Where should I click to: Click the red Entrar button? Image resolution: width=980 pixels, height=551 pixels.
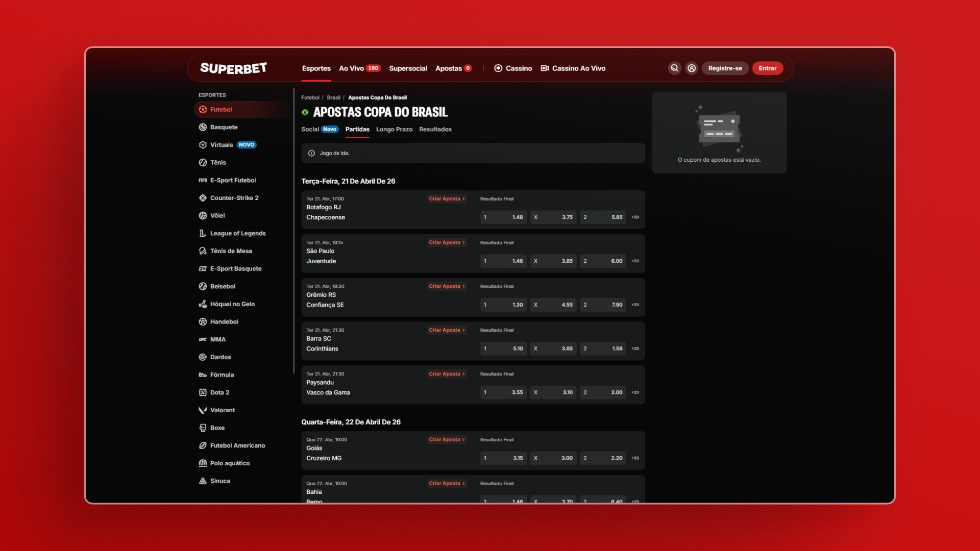(x=767, y=68)
